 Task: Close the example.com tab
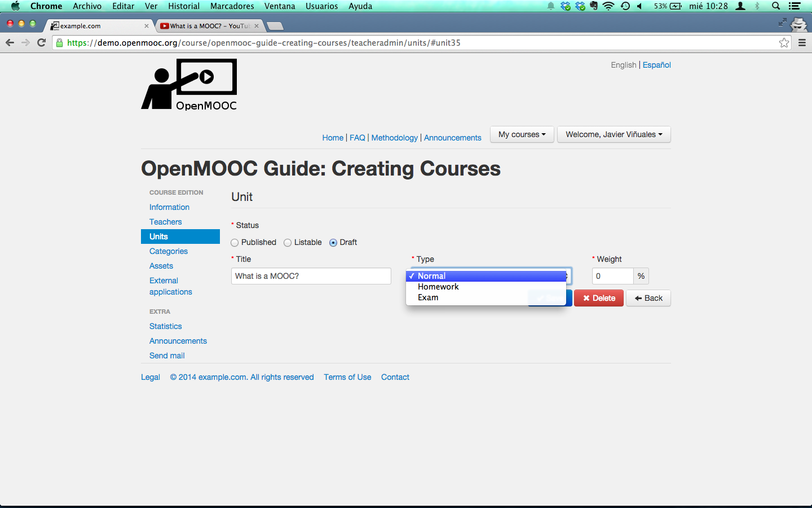tap(147, 26)
